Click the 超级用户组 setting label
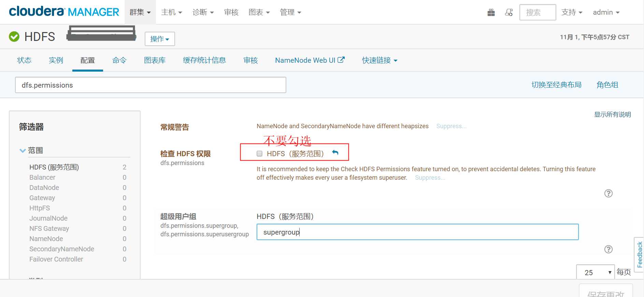The height and width of the screenshot is (297, 644). click(178, 217)
